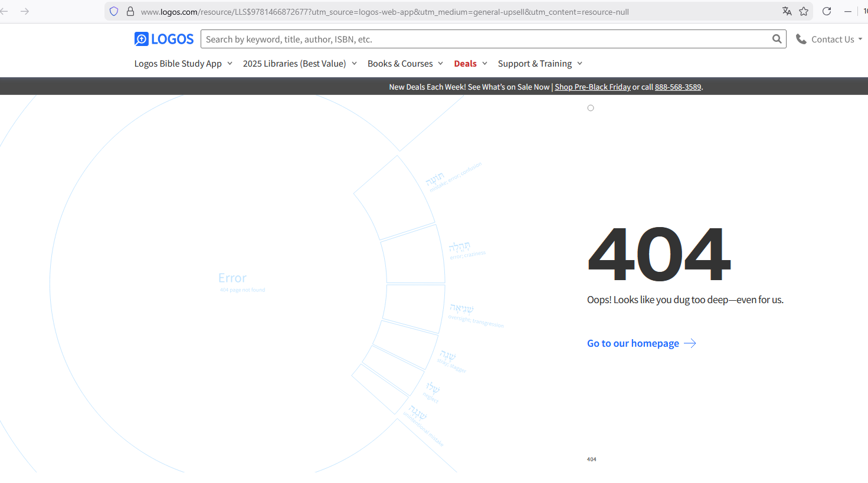Go to our homepage via the link
The image size is (868, 483).
633,343
